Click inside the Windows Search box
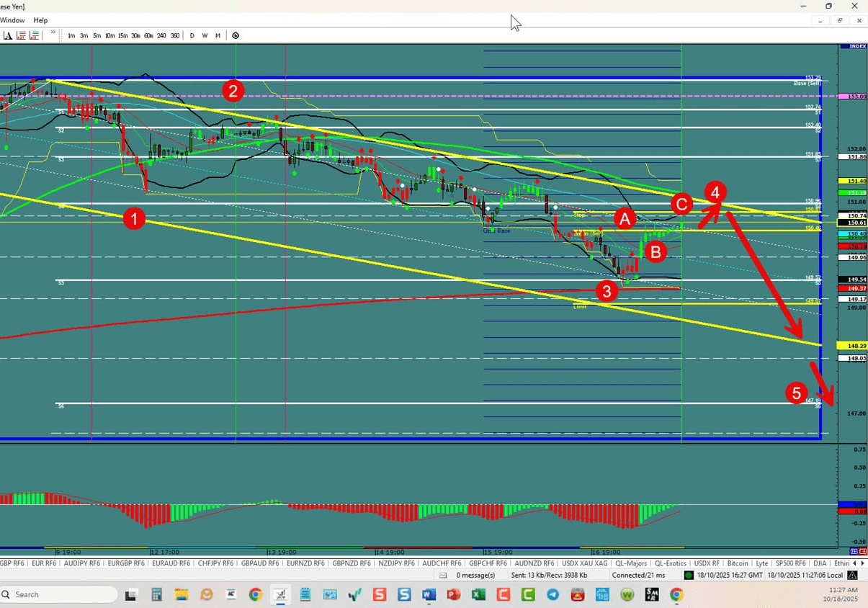The width and height of the screenshot is (868, 608). tap(58, 594)
